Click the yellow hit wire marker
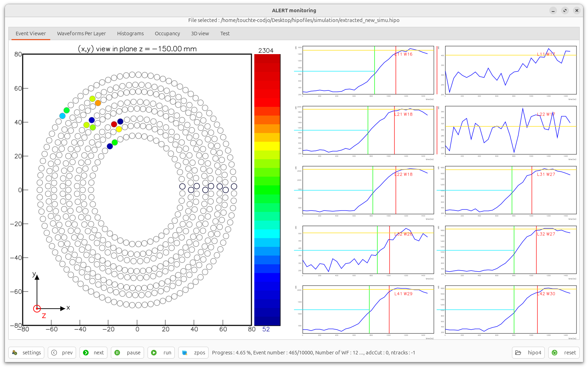The image size is (588, 368). [x=119, y=129]
